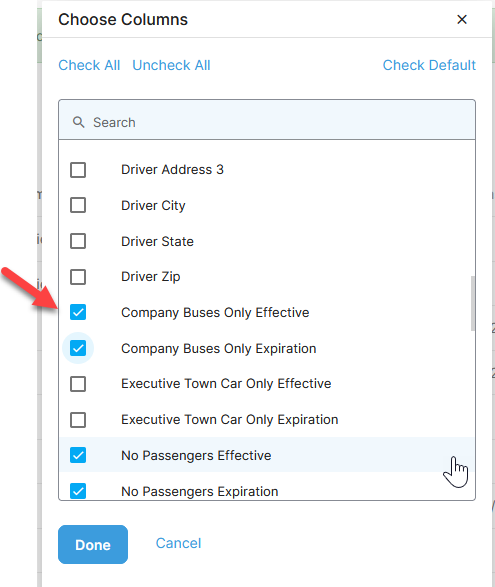Click the column list scrollbar thumb

coord(473,304)
